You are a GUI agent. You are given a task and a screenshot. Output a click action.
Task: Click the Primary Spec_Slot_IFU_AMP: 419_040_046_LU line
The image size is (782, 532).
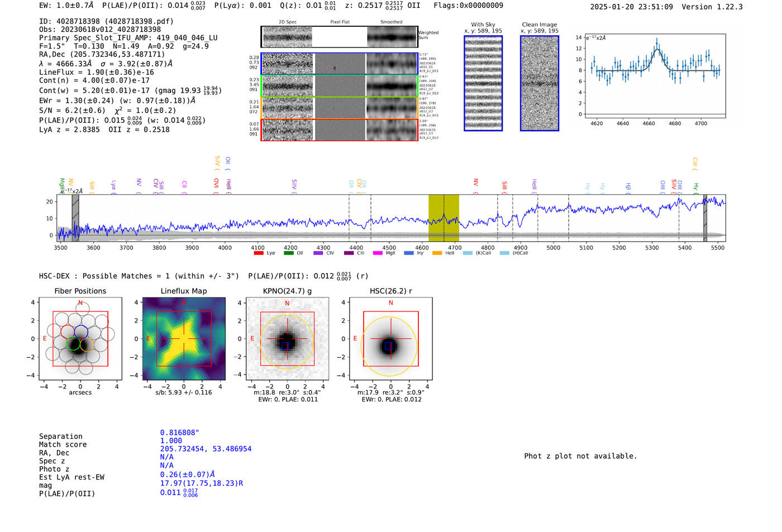coord(128,38)
